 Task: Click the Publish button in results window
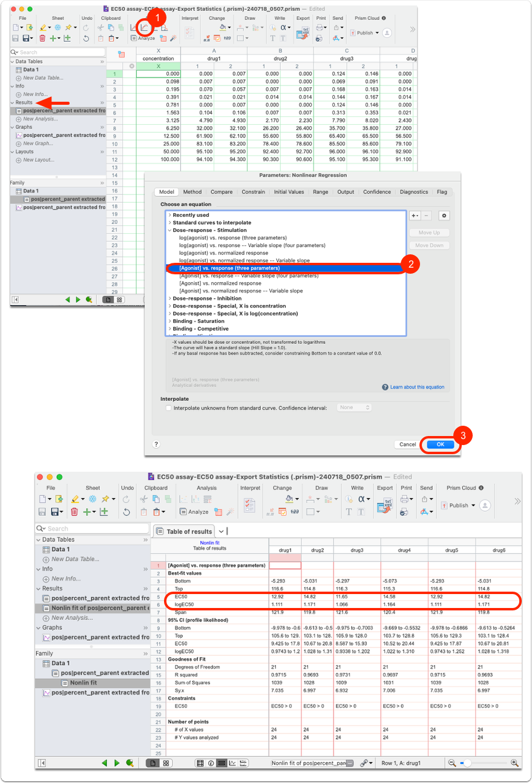[458, 506]
